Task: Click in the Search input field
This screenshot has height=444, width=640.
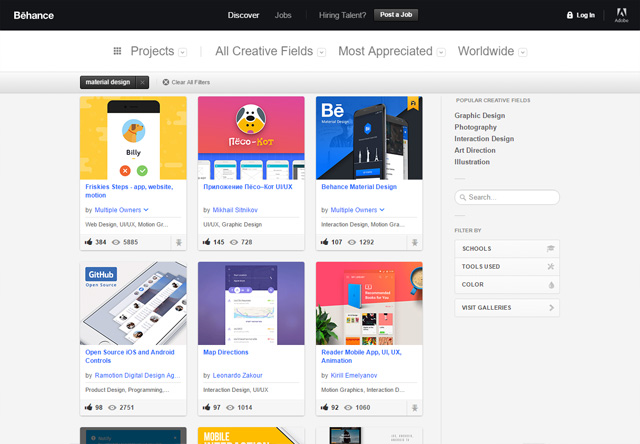Action: click(507, 197)
